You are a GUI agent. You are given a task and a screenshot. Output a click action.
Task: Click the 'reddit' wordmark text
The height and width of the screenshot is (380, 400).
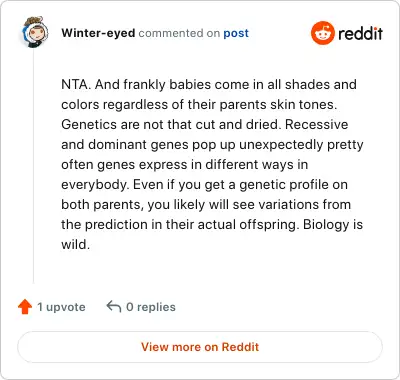point(360,33)
